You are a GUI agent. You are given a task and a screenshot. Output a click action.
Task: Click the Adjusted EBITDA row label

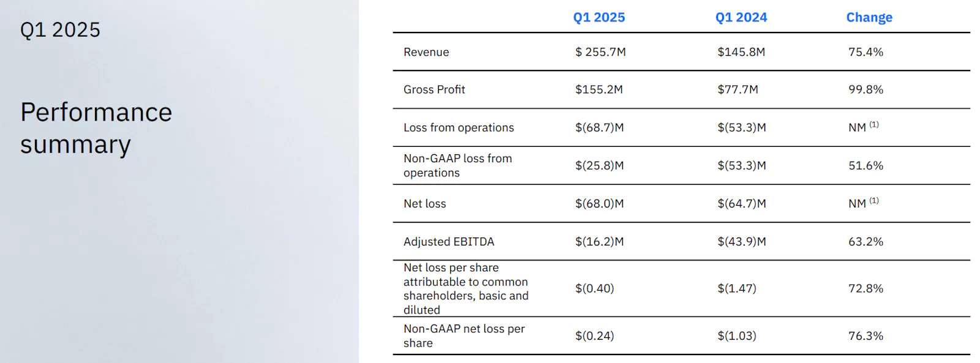click(x=448, y=241)
